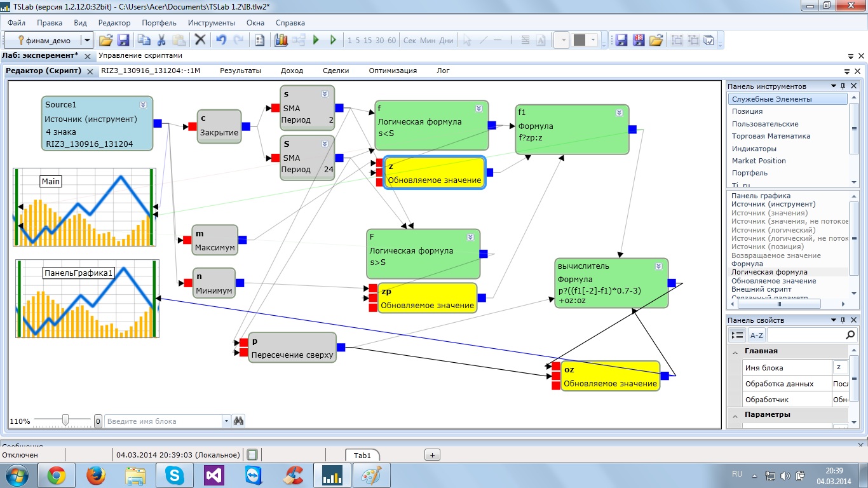This screenshot has height=488, width=868.
Task: Switch to the Оптимизация tab
Action: coord(393,71)
